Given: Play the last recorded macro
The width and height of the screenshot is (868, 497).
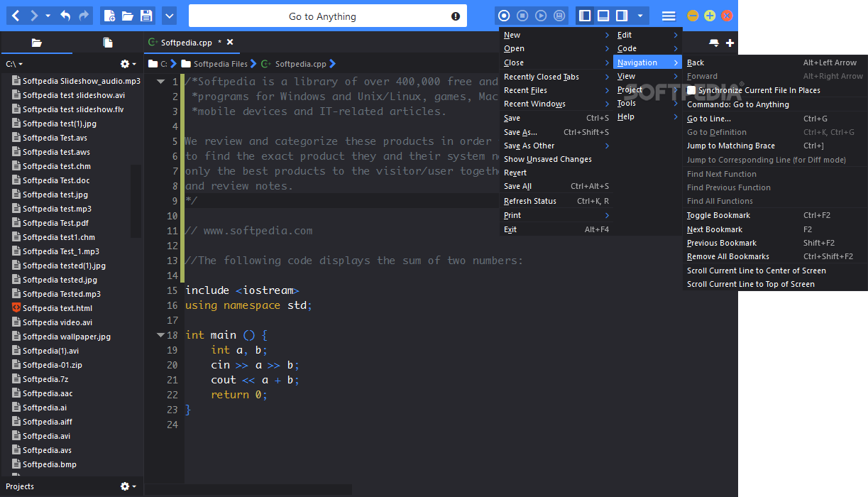Looking at the screenshot, I should point(541,16).
